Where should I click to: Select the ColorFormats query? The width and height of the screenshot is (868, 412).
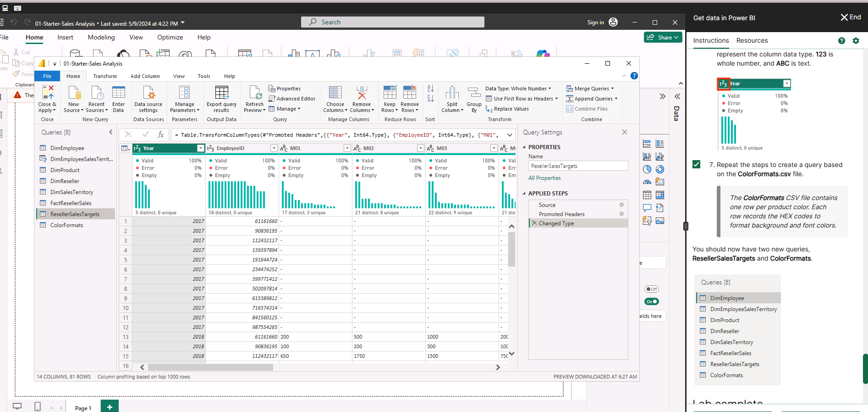pos(76,225)
